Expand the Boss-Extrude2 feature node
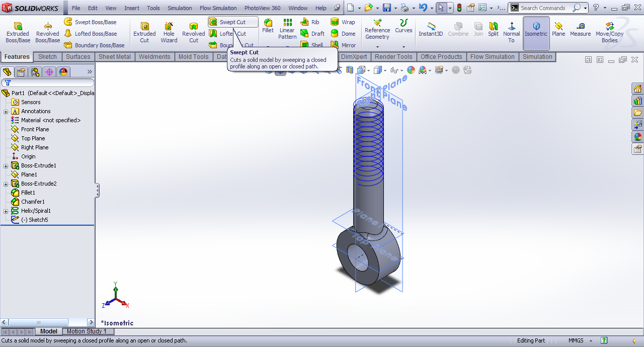The image size is (644, 347). 6,184
